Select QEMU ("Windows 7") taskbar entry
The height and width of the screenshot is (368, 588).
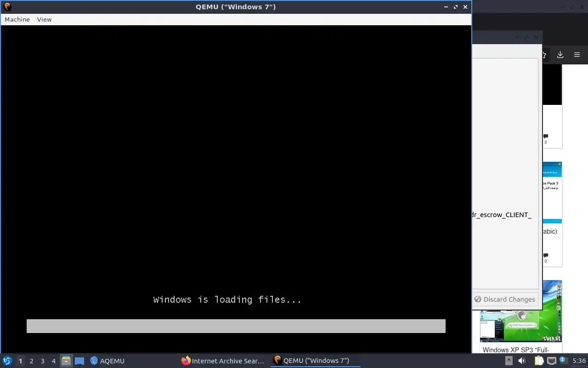pos(315,361)
